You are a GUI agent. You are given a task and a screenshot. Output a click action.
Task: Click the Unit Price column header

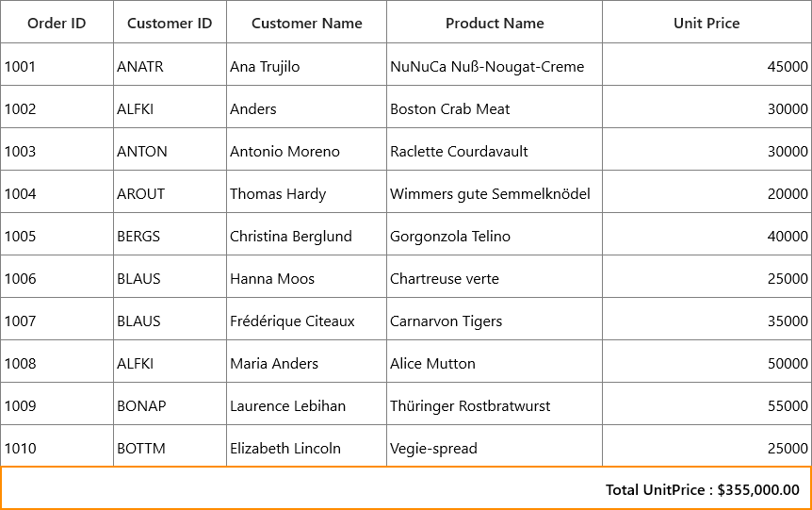(x=706, y=22)
